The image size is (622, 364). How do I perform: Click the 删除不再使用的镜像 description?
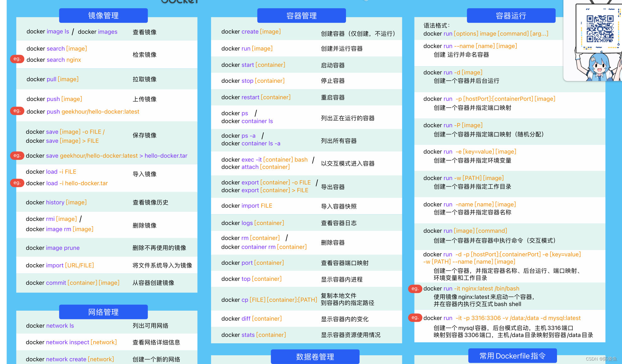point(159,248)
